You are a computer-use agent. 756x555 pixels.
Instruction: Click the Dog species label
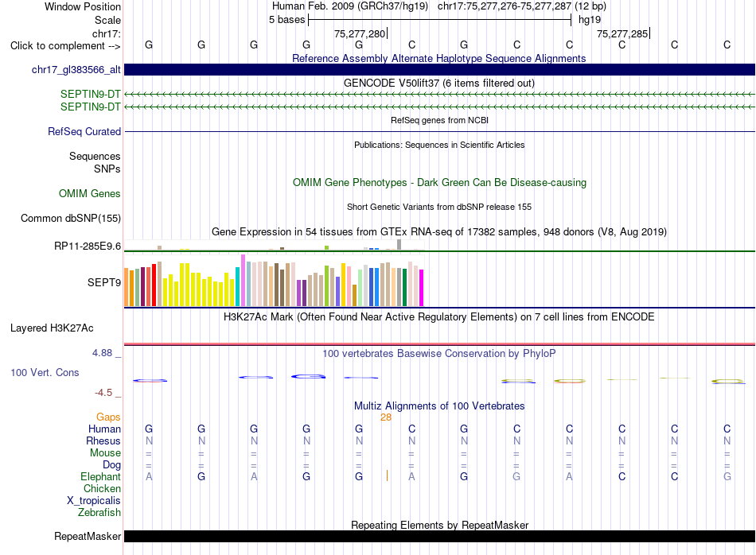tap(112, 465)
